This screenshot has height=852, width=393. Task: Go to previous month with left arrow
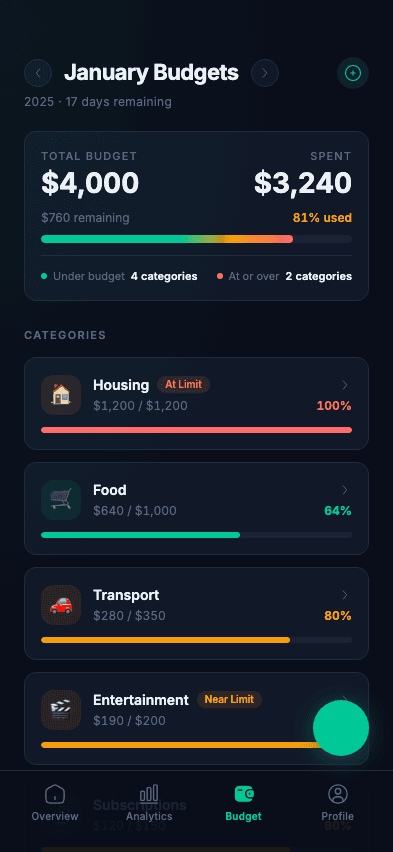coord(38,73)
